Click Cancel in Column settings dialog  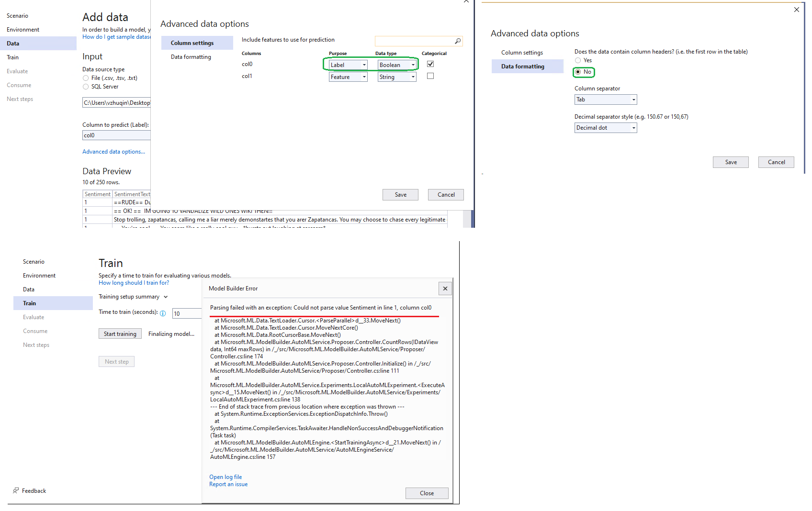pos(446,195)
